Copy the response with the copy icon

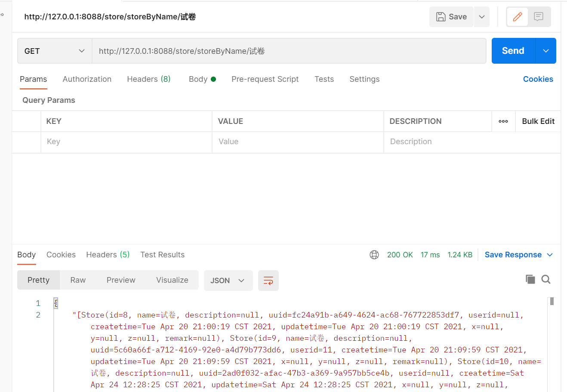pyautogui.click(x=530, y=280)
